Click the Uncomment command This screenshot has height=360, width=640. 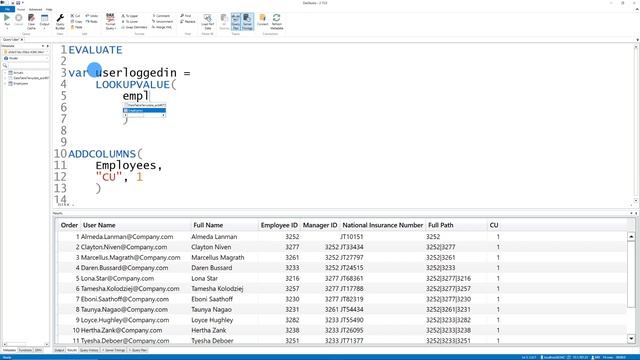(163, 21)
